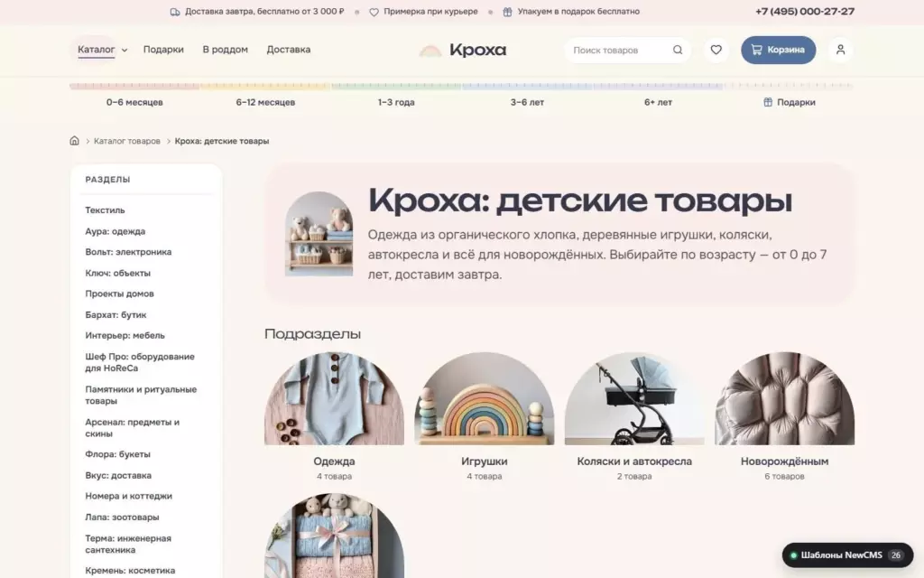This screenshot has height=578, width=924.
Task: Open Подарки in the top navigation
Action: click(163, 50)
